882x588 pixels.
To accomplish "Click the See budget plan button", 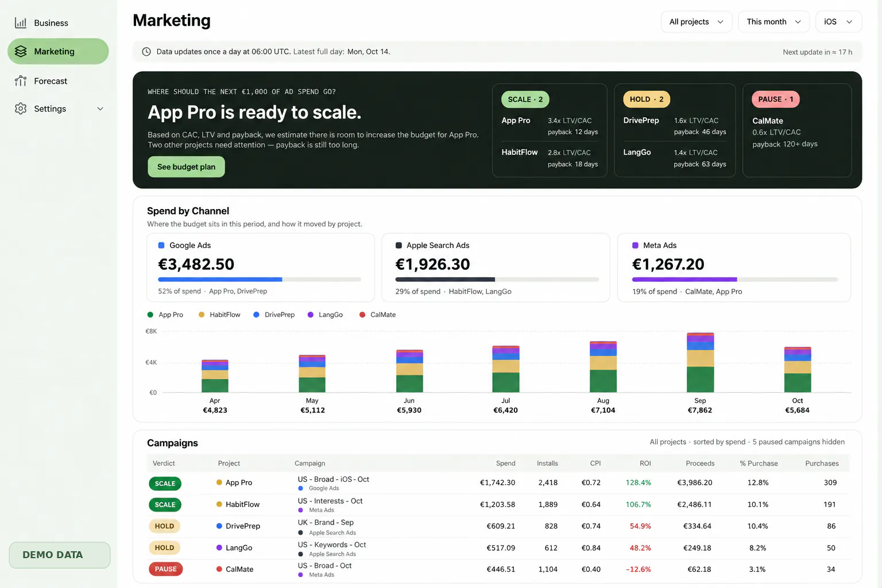I will click(186, 167).
